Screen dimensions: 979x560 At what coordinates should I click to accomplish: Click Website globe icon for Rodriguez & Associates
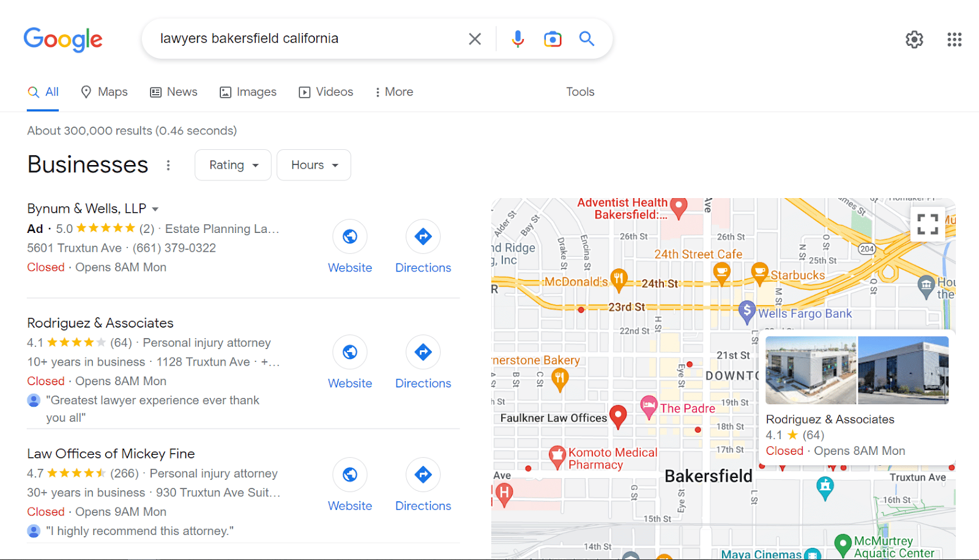[x=350, y=352]
